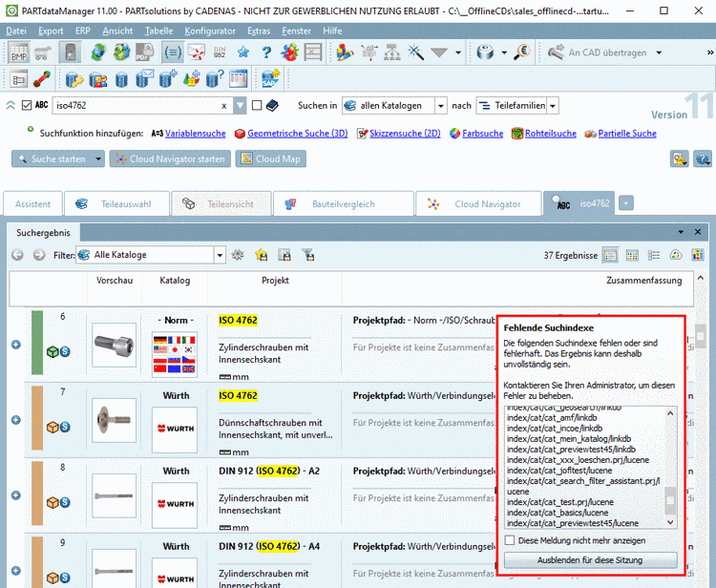716x588 pixels.
Task: Expand result row 6 plus icon
Action: pyautogui.click(x=16, y=345)
